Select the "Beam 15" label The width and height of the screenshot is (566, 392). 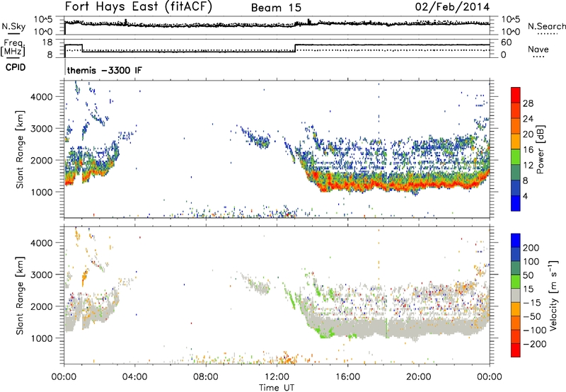pos(276,8)
